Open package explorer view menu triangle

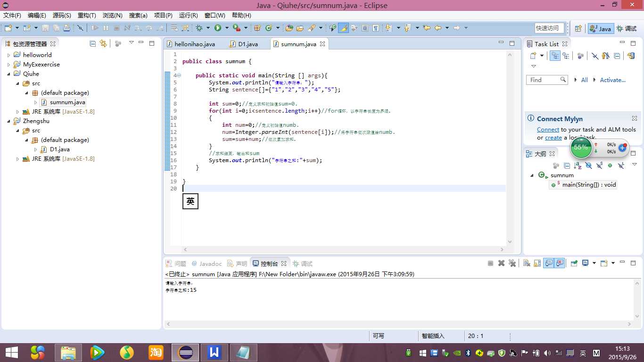point(132,43)
